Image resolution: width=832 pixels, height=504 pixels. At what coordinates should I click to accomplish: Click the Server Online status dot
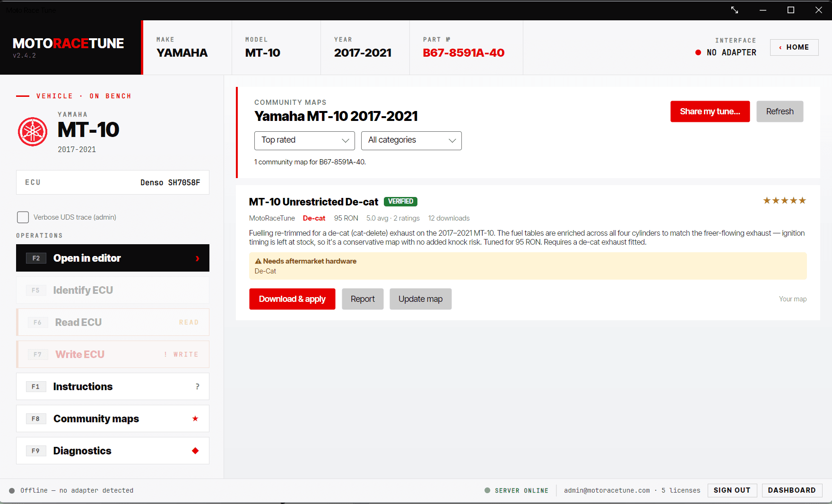pyautogui.click(x=487, y=490)
